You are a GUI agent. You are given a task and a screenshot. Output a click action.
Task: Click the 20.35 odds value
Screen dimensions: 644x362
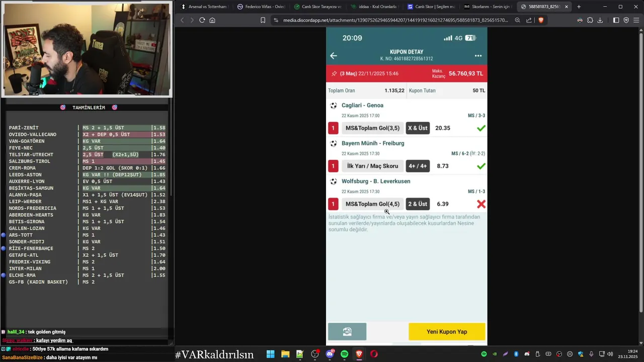443,128
